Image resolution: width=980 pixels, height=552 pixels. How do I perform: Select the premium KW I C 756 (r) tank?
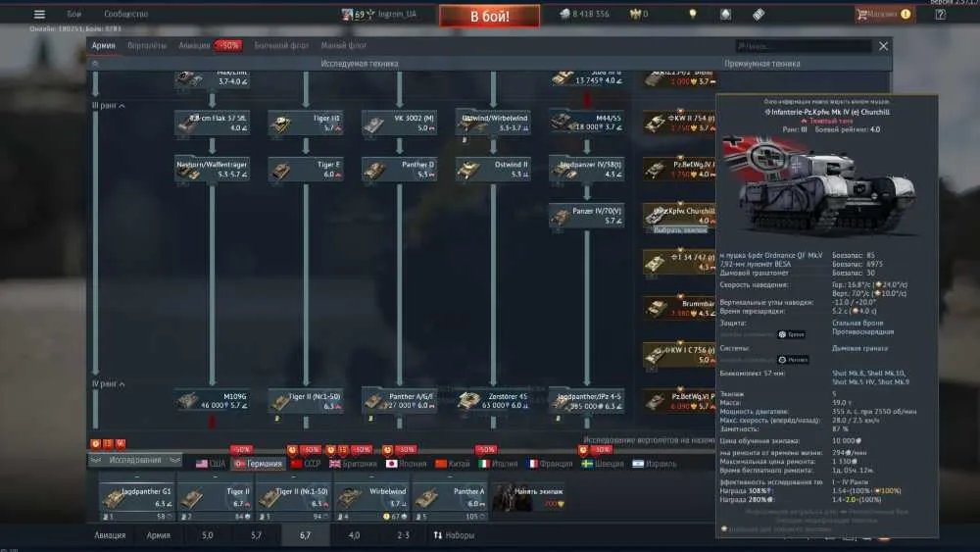point(679,355)
